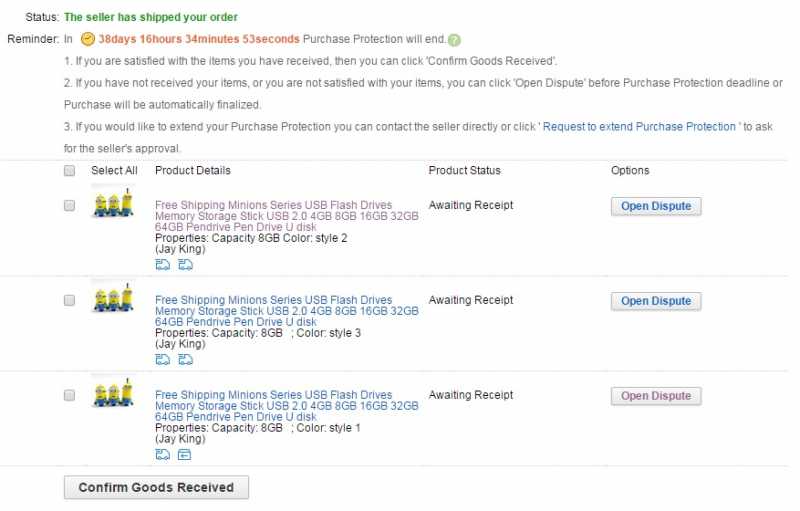Click first truck icon under style 2 item

coord(163,264)
